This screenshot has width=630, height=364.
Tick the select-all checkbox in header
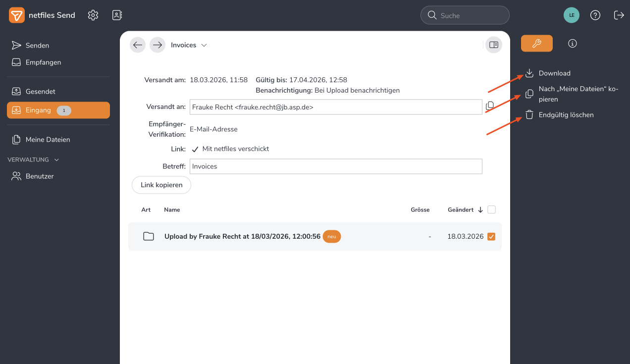(491, 209)
